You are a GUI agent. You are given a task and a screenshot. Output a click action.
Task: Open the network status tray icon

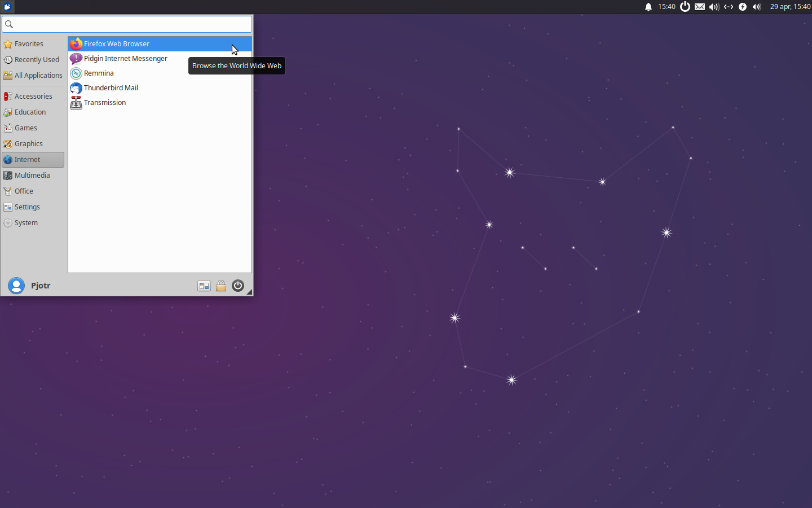(728, 7)
